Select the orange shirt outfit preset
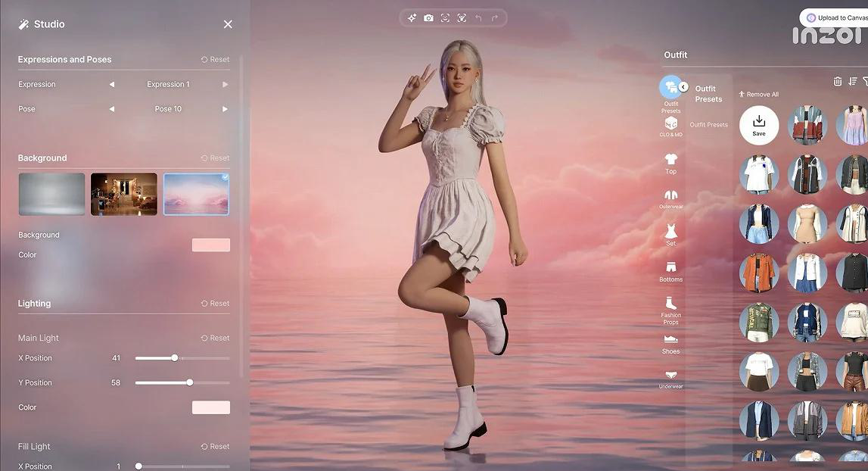This screenshot has width=868, height=471. click(759, 273)
